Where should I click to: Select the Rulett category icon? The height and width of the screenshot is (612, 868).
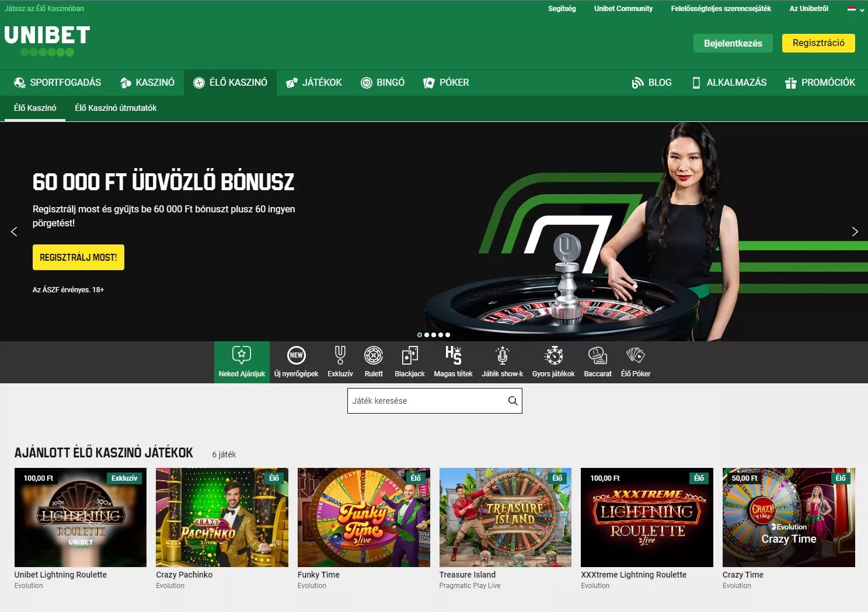(374, 356)
